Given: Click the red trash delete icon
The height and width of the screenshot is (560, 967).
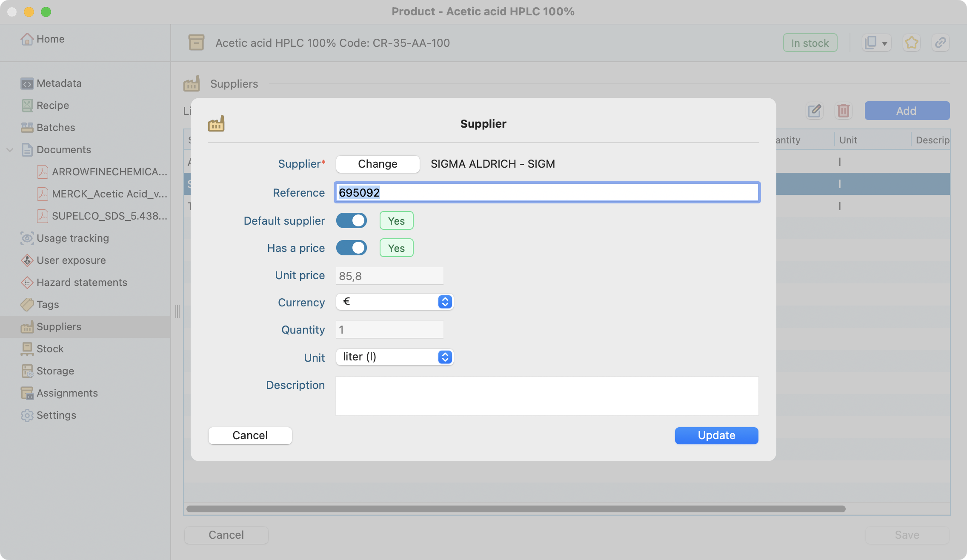Looking at the screenshot, I should pos(843,111).
